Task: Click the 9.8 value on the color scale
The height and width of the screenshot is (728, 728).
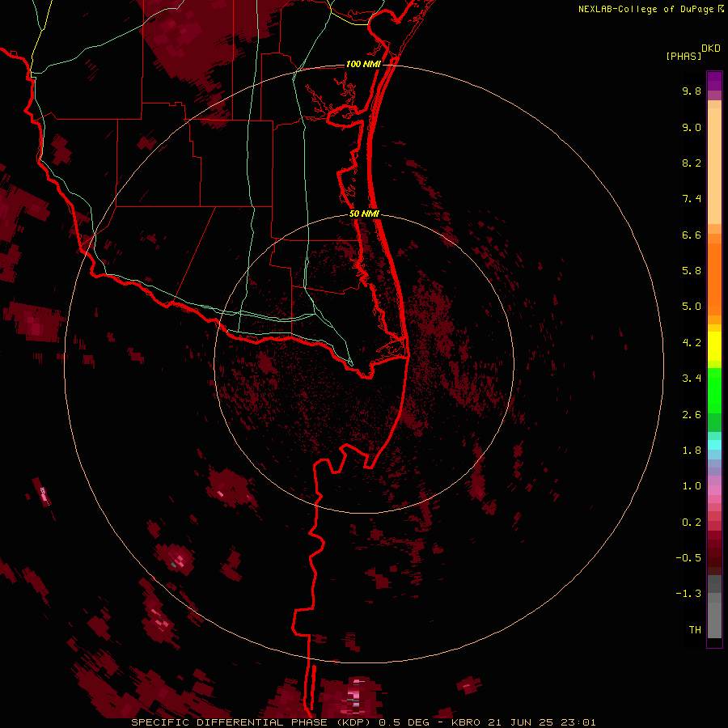Action: (x=692, y=91)
